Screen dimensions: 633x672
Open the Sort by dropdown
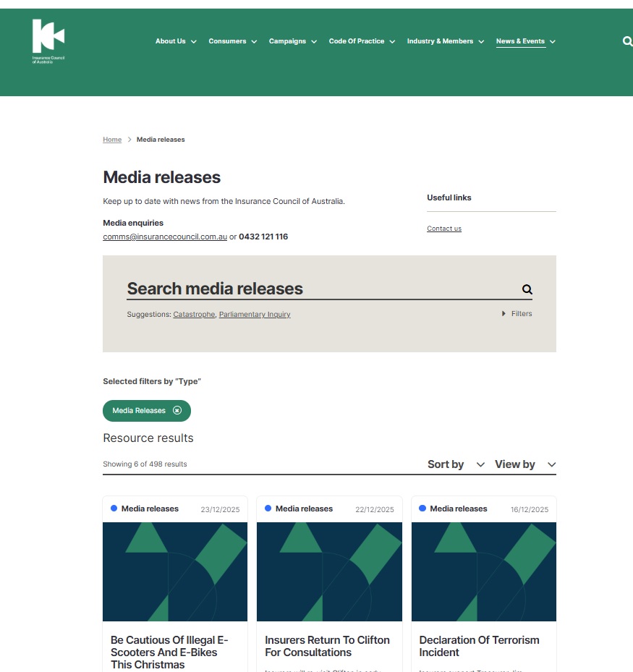[x=456, y=464]
